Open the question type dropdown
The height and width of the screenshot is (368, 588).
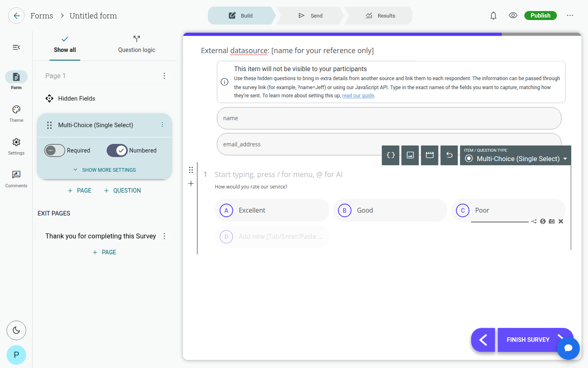click(515, 155)
